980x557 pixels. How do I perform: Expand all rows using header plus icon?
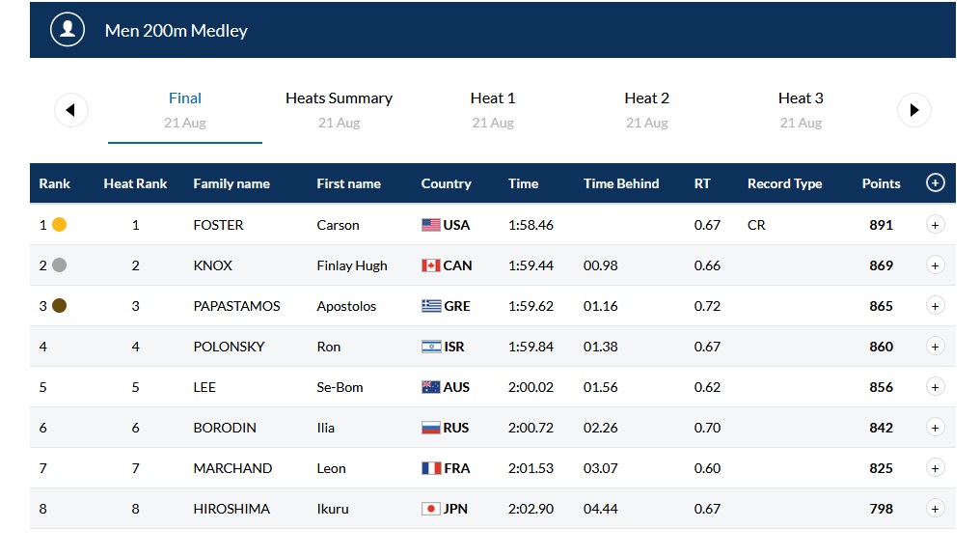pos(934,183)
